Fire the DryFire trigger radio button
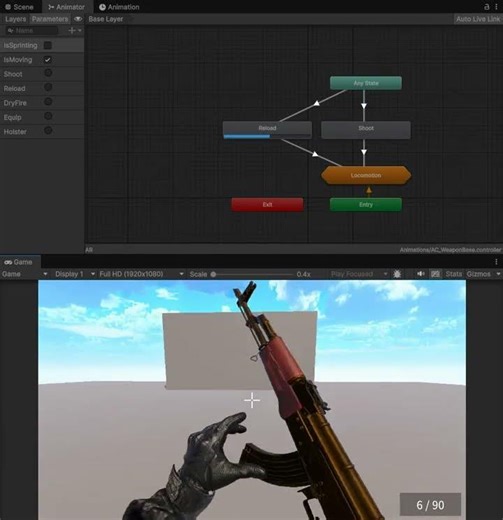Viewport: 503px width, 520px height. click(x=48, y=101)
